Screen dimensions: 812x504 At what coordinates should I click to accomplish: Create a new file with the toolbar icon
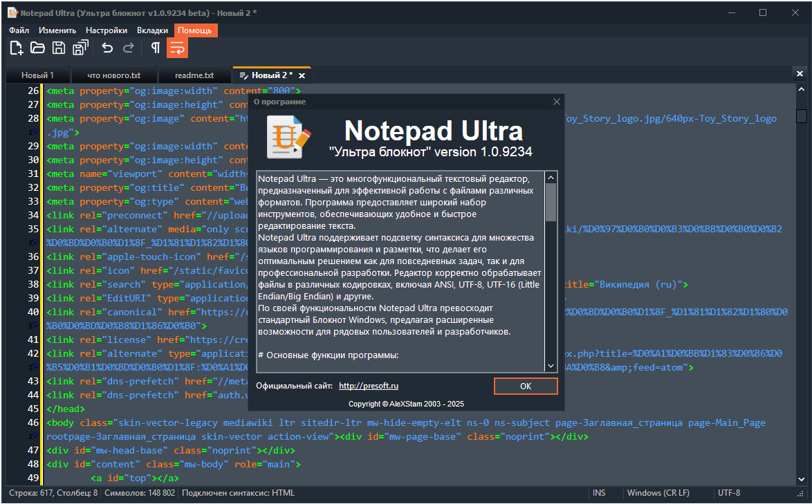(17, 48)
